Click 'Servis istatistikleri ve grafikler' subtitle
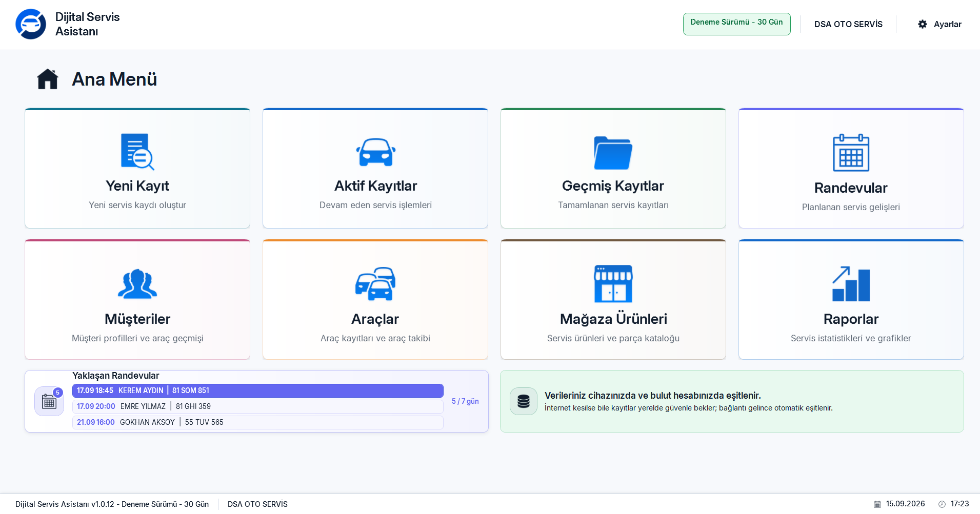Screen dimensions: 980x514 coord(851,338)
